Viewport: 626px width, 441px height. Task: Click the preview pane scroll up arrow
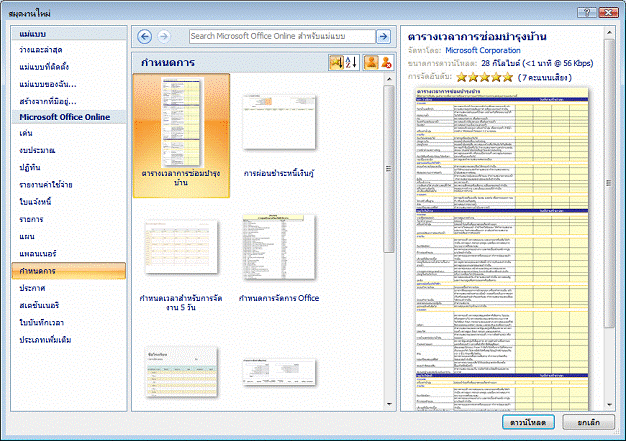(609, 32)
